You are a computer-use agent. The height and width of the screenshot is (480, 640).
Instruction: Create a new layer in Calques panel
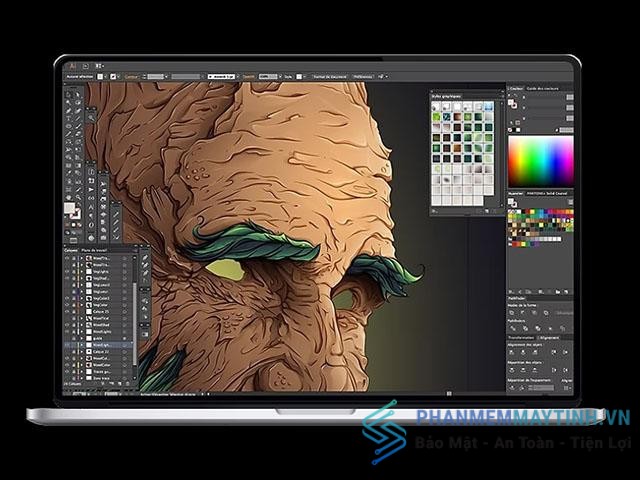pyautogui.click(x=120, y=384)
